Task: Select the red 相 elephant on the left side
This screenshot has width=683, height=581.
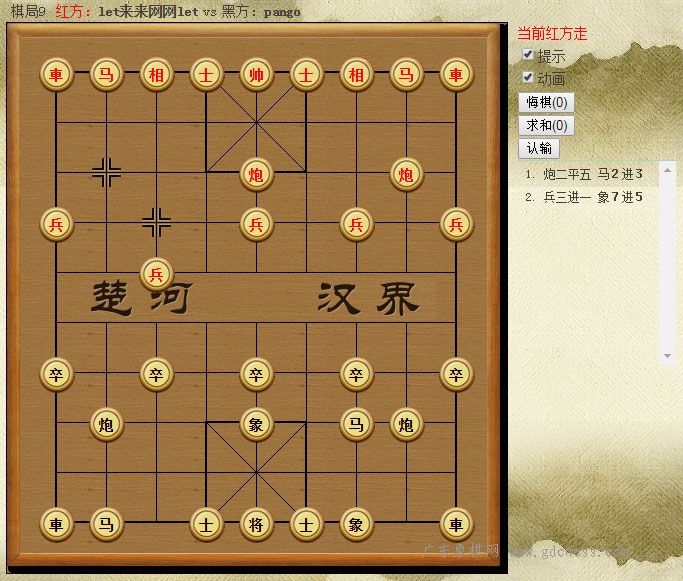Action: (156, 74)
